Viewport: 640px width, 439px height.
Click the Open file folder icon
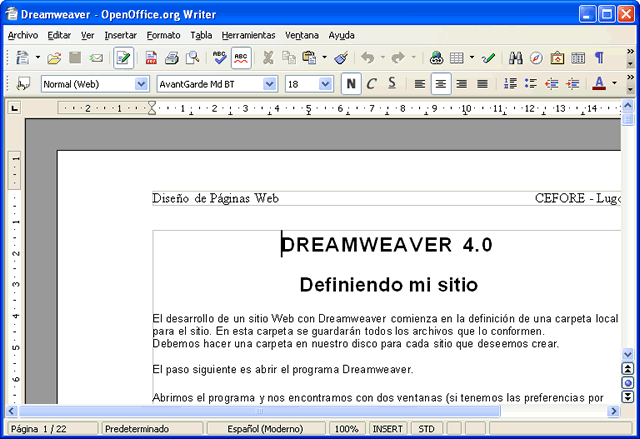coord(54,58)
